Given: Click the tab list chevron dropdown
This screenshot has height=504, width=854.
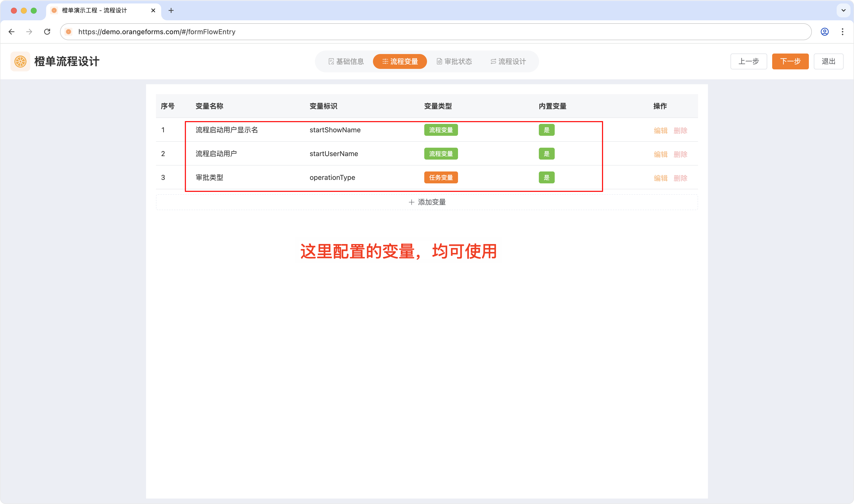Looking at the screenshot, I should [843, 10].
